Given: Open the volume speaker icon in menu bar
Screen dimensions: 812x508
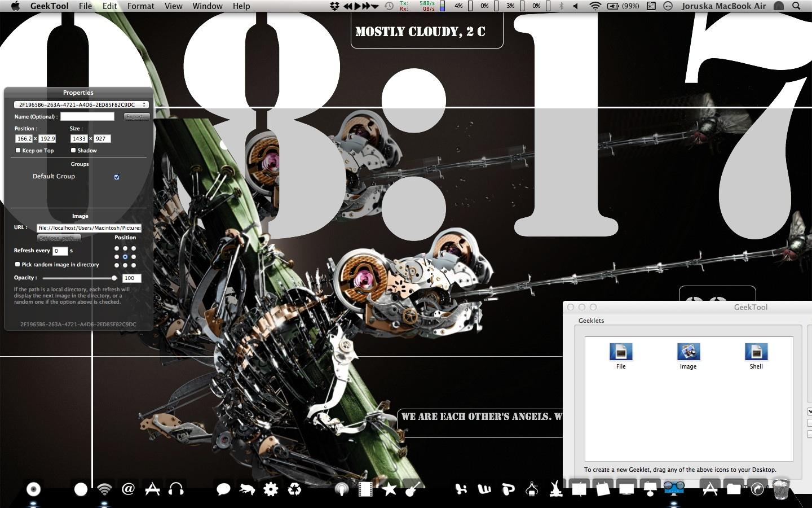Looking at the screenshot, I should click(576, 6).
